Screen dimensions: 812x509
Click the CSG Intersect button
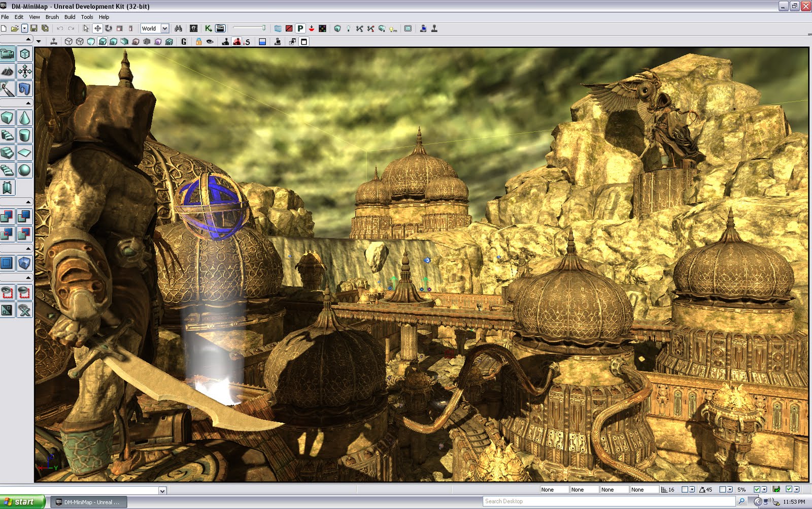click(8, 234)
